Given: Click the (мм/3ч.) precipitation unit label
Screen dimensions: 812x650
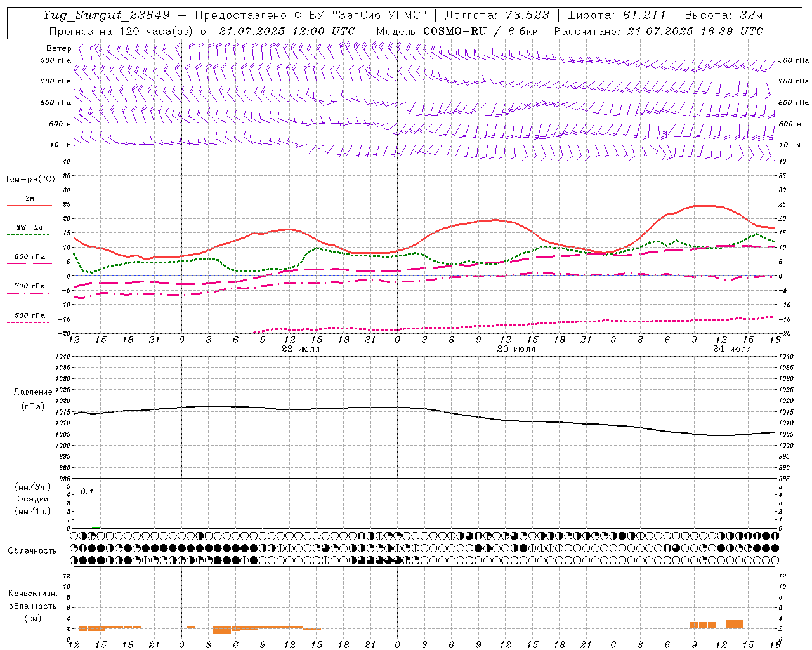Looking at the screenshot, I should pos(33,487).
